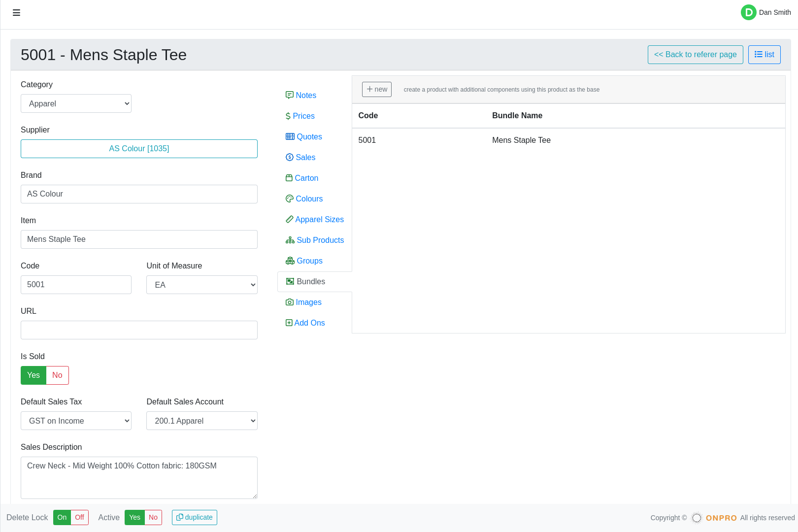798x532 pixels.
Task: Select the Bundles tab
Action: (x=315, y=281)
